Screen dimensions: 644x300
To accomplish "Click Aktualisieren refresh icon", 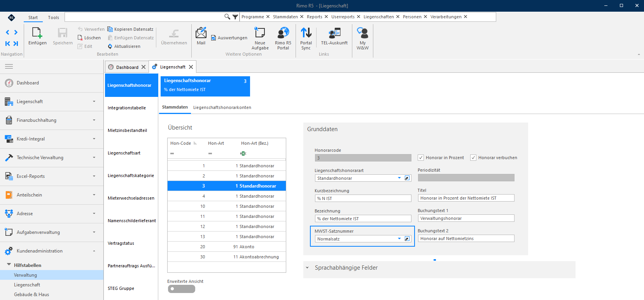I will [110, 46].
